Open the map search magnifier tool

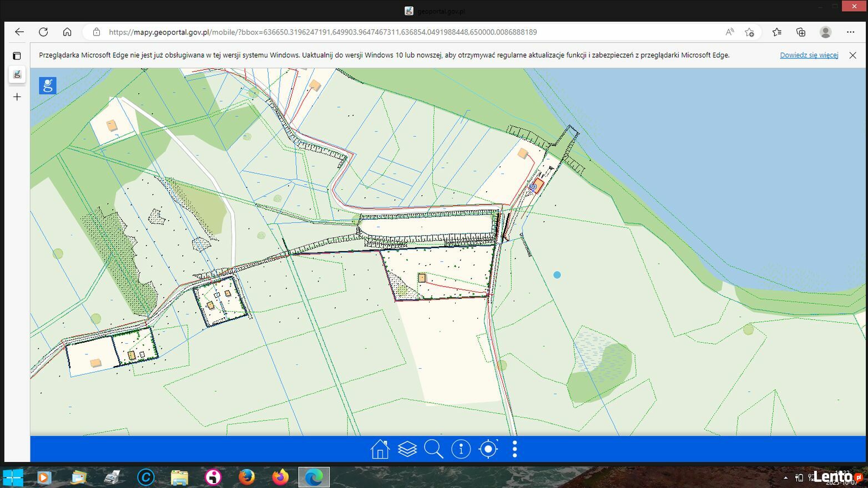tap(433, 449)
